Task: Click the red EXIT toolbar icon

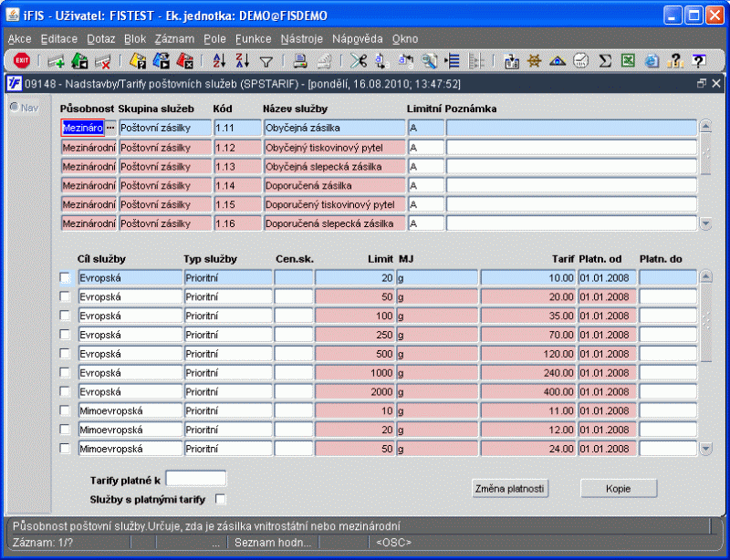Action: (21, 61)
